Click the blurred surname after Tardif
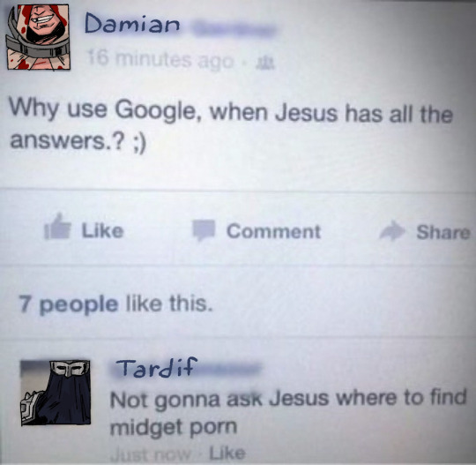 tap(229, 369)
